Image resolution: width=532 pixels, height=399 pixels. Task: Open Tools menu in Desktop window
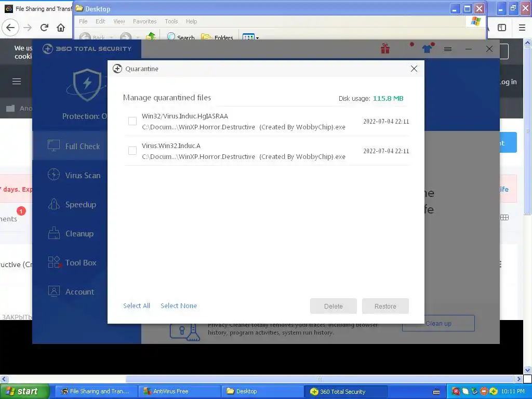pos(171,21)
